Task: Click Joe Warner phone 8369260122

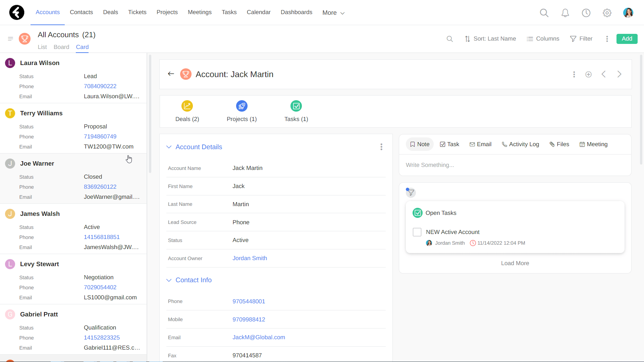Action: point(100,187)
